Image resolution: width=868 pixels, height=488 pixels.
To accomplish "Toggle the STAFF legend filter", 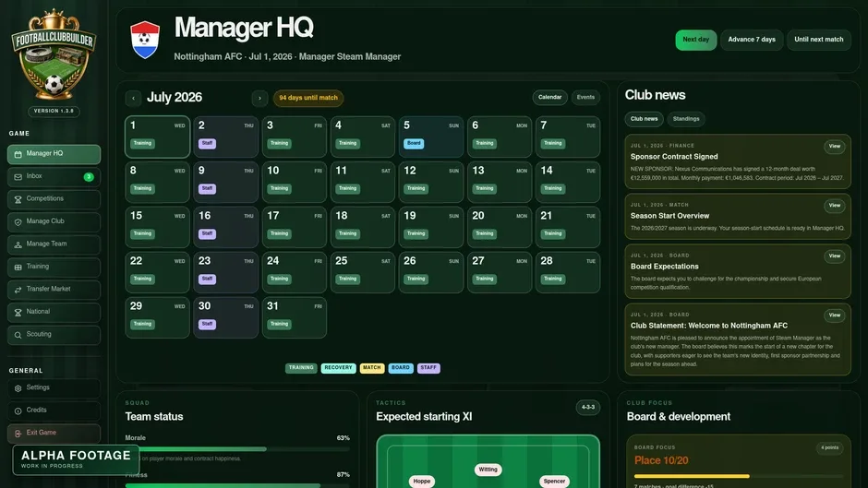I will point(428,368).
